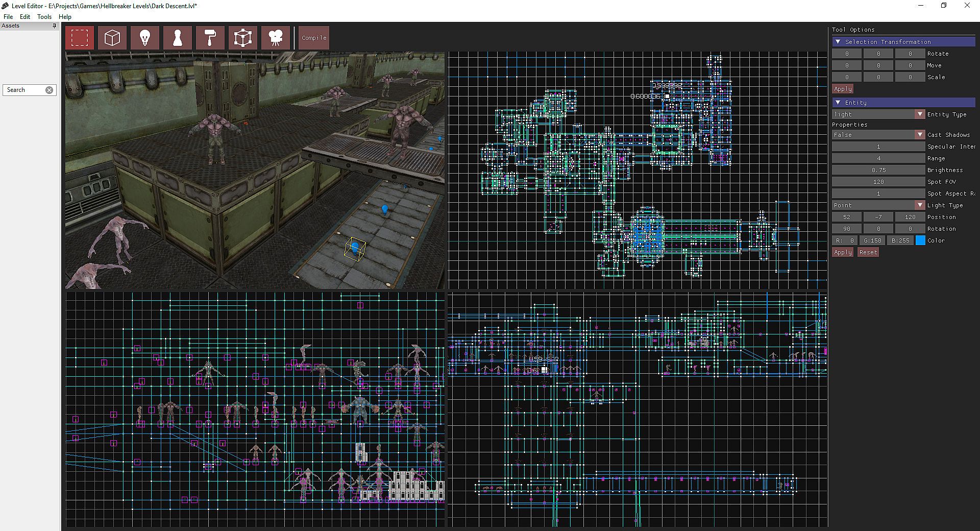Collapse the Entity section header

(x=838, y=103)
